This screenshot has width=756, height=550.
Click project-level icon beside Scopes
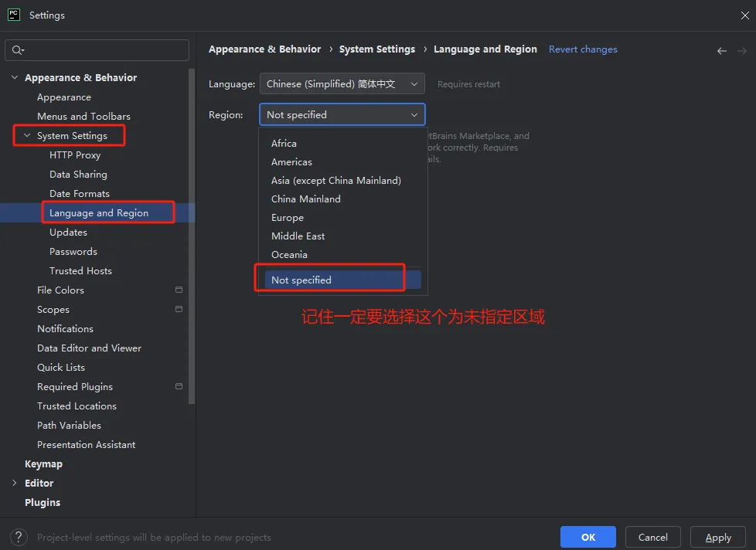coord(179,310)
